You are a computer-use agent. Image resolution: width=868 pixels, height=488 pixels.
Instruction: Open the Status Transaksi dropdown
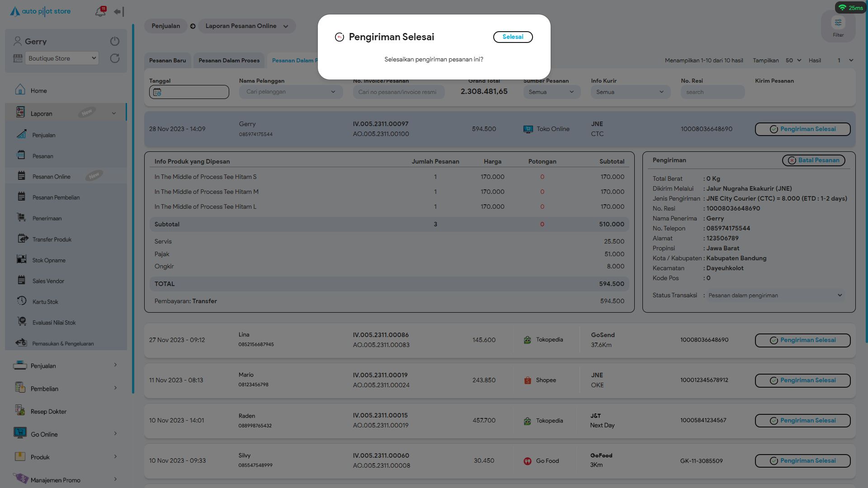pyautogui.click(x=775, y=296)
